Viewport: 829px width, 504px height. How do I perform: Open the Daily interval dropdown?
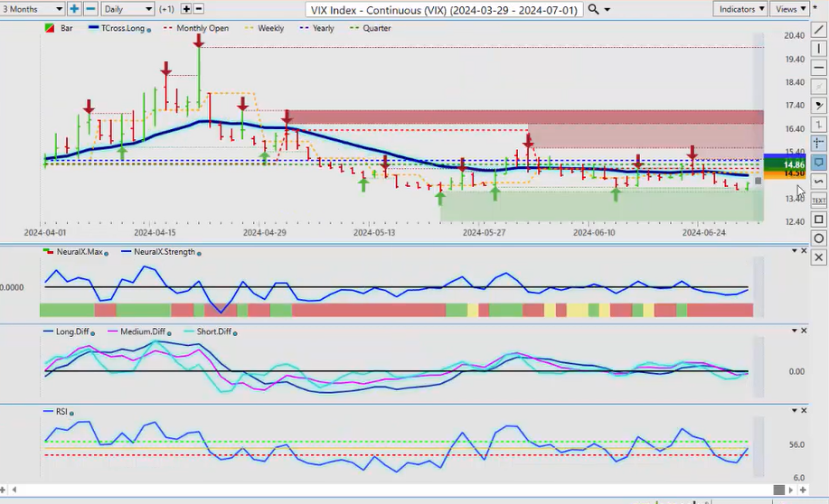(x=127, y=9)
